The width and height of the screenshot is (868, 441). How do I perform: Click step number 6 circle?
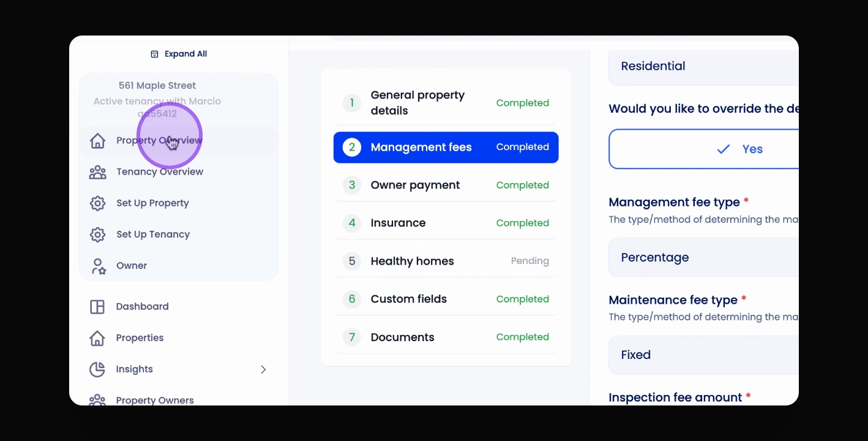coord(352,299)
